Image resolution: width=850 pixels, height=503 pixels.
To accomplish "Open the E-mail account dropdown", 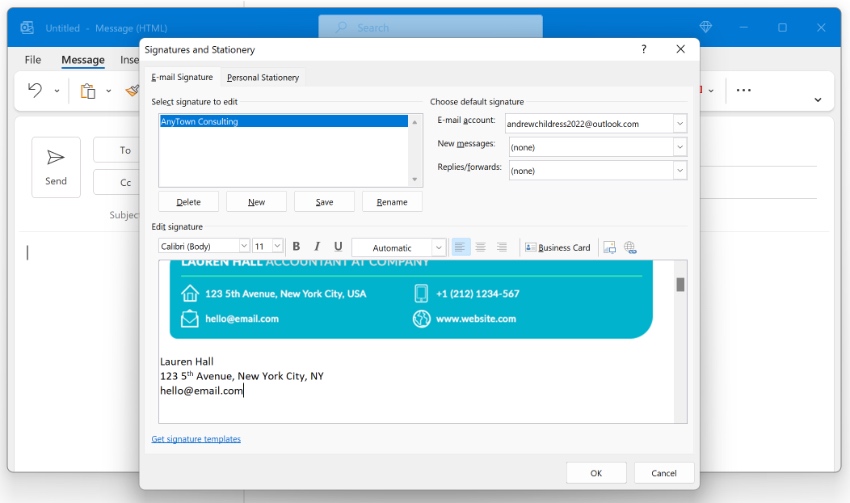I will (680, 124).
